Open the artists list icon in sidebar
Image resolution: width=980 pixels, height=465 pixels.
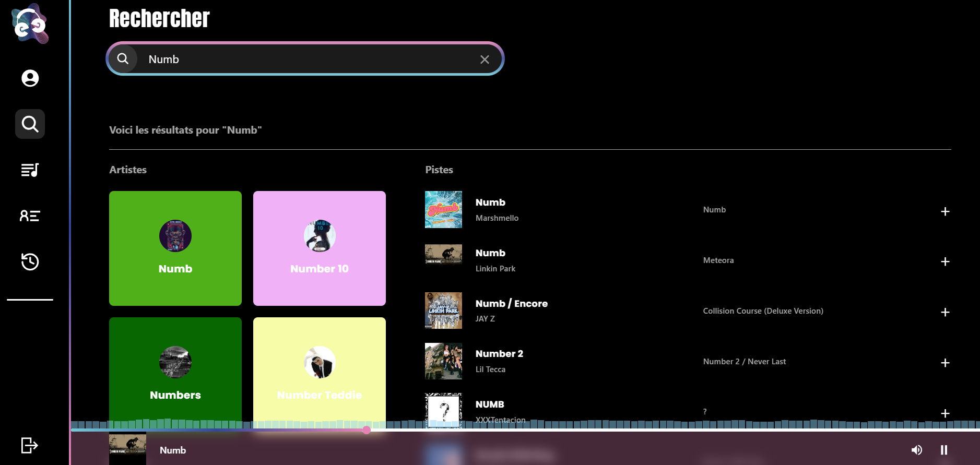(x=30, y=216)
